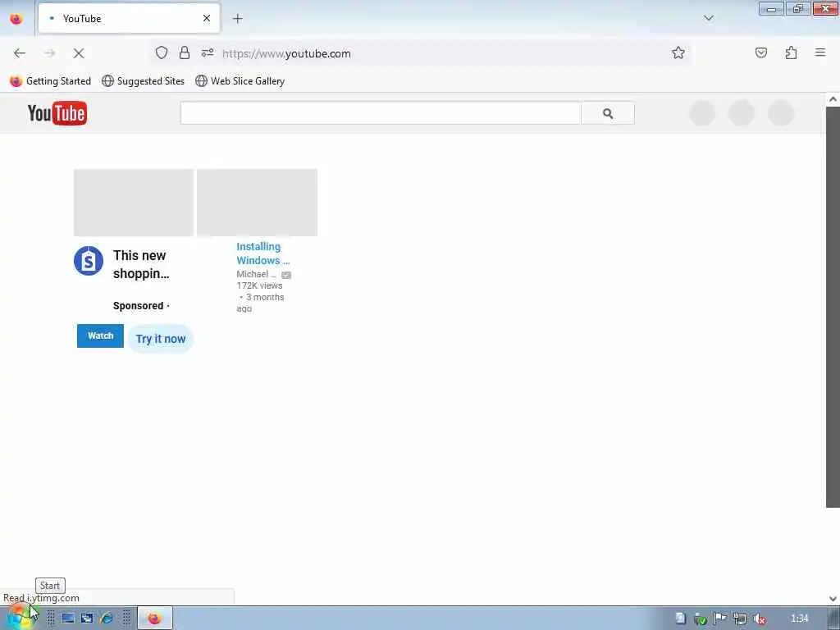The width and height of the screenshot is (840, 630).
Task: Click the Show desktop quick launch icon
Action: 67,619
